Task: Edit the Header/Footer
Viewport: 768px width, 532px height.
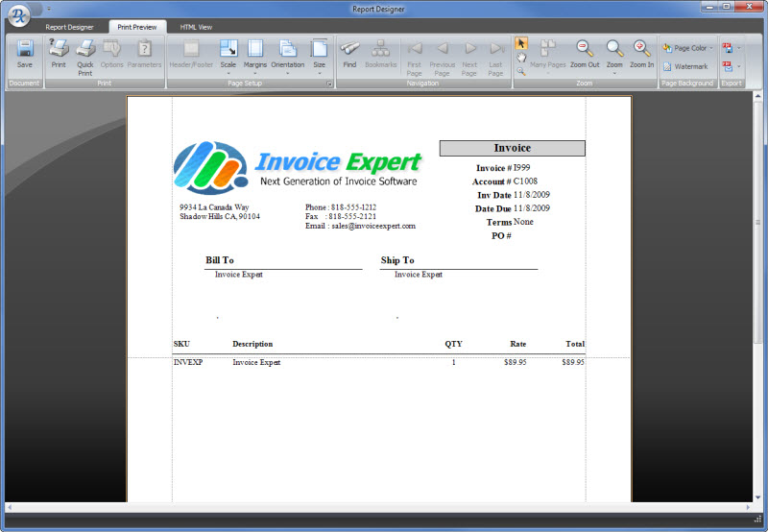Action: pyautogui.click(x=191, y=55)
